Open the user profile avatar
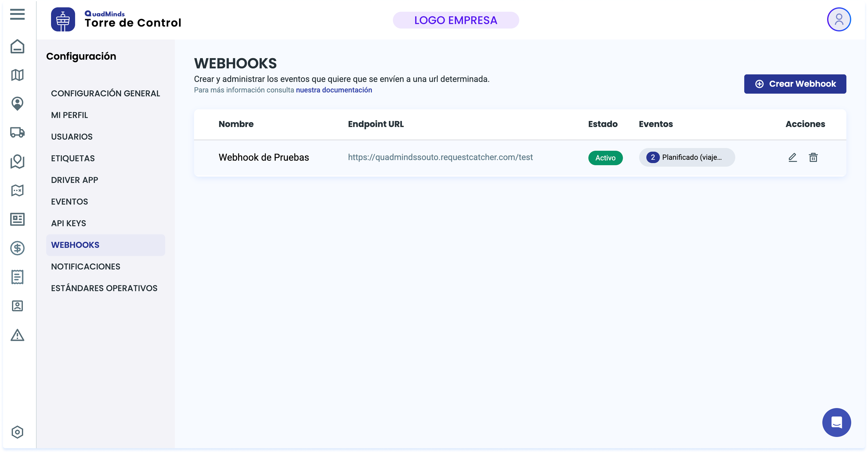Image resolution: width=868 pixels, height=453 pixels. (x=839, y=20)
